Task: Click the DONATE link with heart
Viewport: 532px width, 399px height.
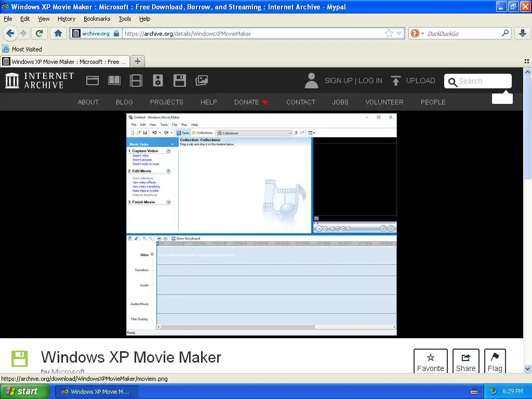Action: pos(251,102)
